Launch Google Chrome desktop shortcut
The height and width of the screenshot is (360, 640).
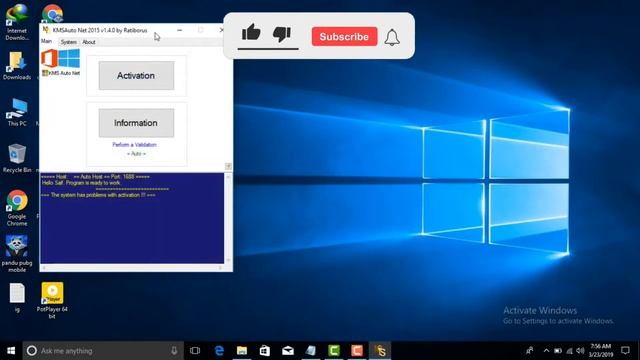[x=17, y=208]
